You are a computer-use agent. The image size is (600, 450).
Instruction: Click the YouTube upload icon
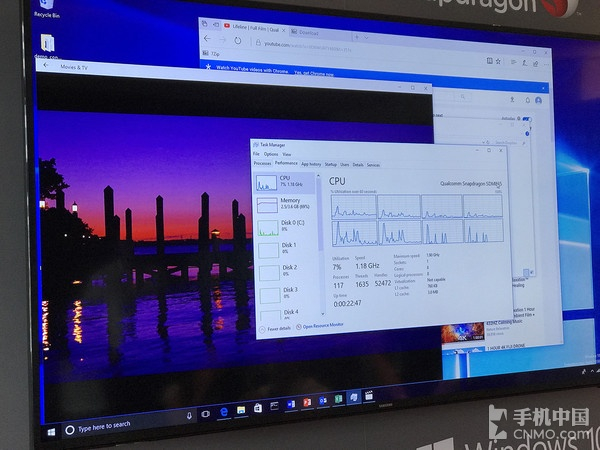(x=512, y=99)
